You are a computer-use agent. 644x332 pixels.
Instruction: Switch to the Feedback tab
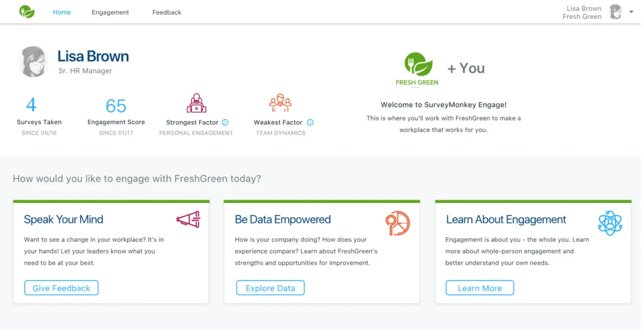click(x=166, y=12)
